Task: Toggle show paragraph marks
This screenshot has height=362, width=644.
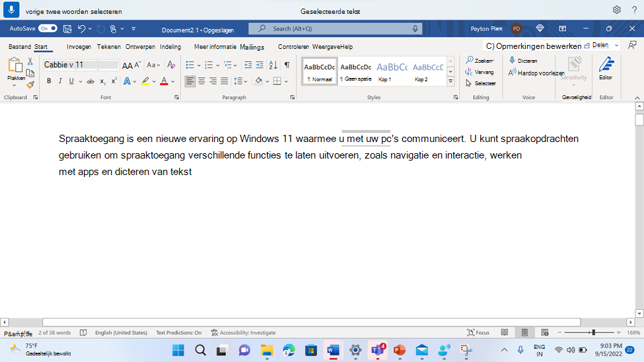Action: (287, 65)
